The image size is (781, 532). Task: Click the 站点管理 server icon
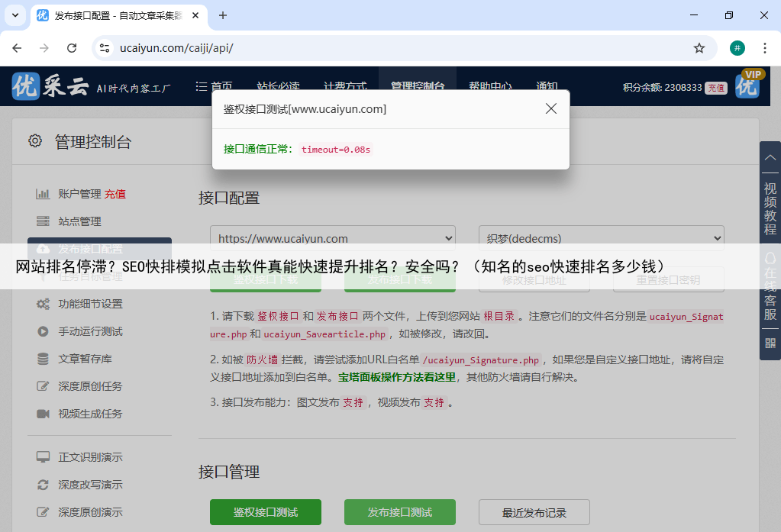[43, 221]
